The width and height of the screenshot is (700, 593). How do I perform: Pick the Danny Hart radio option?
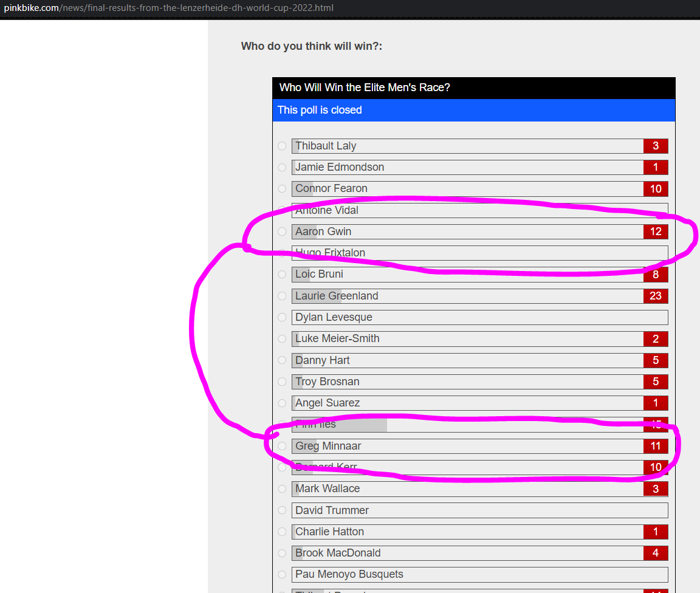pos(282,360)
